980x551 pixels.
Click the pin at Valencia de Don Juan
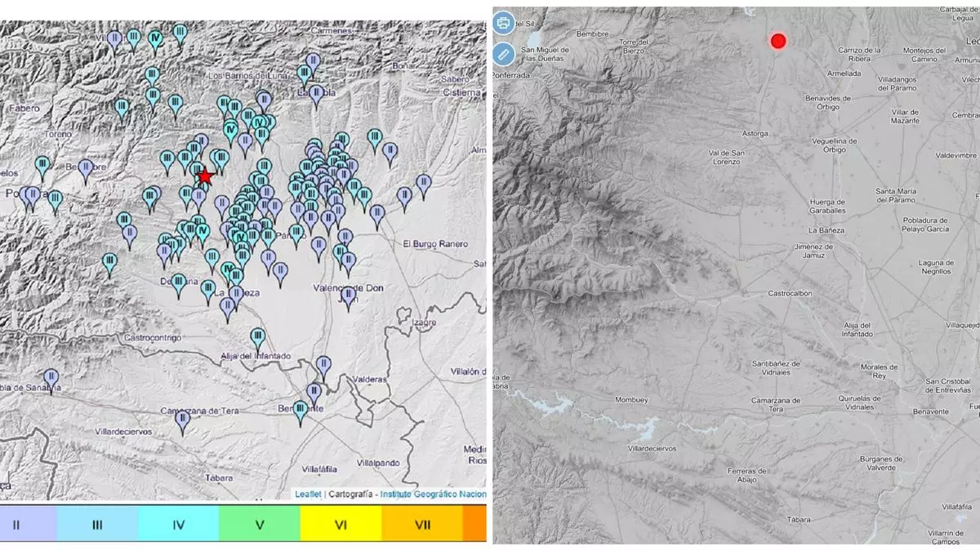349,296
